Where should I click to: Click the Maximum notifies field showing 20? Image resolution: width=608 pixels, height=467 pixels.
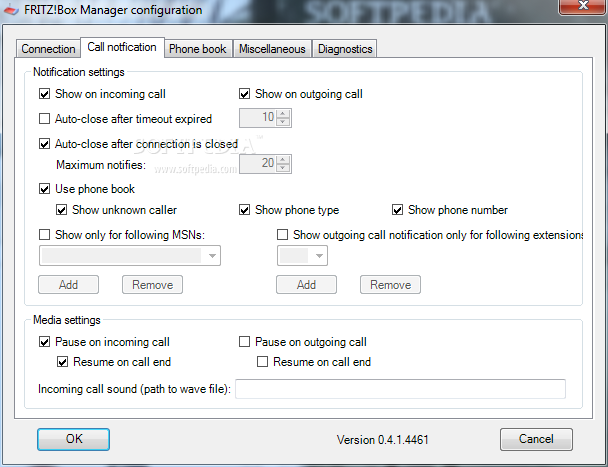tap(258, 164)
